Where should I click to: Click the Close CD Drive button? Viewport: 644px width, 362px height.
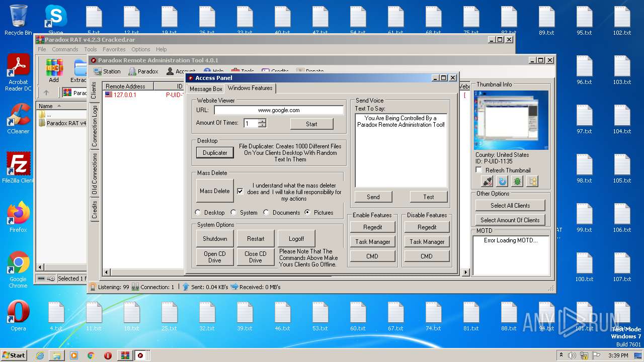(x=256, y=257)
